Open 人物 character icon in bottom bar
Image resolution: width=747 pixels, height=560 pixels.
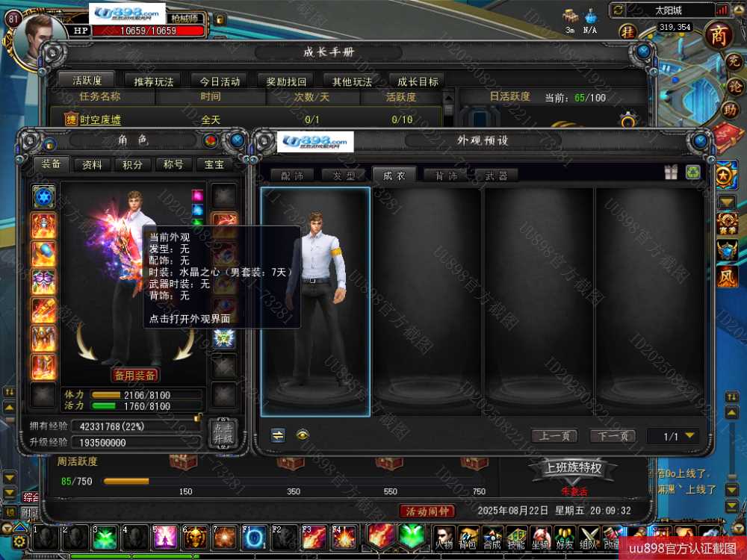444,537
